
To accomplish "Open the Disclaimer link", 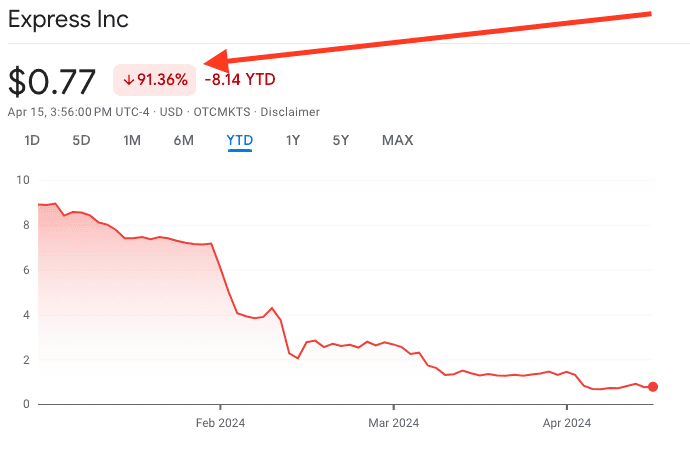I will pyautogui.click(x=290, y=112).
